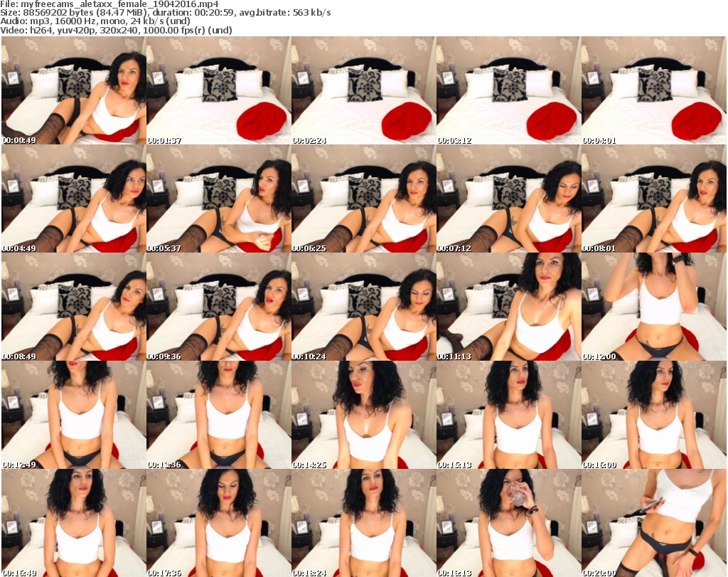The height and width of the screenshot is (577, 728).
Task: Pick the frame stamped 00:18:24
Action: [363, 523]
